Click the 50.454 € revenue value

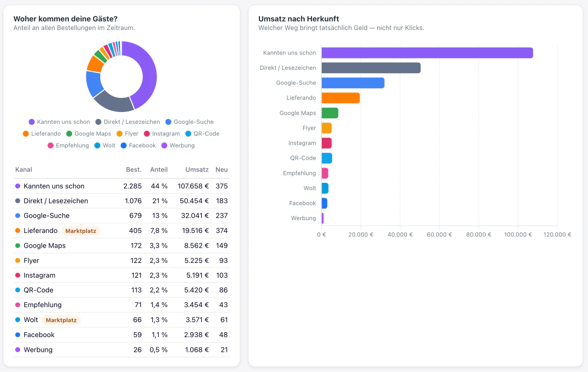point(194,201)
